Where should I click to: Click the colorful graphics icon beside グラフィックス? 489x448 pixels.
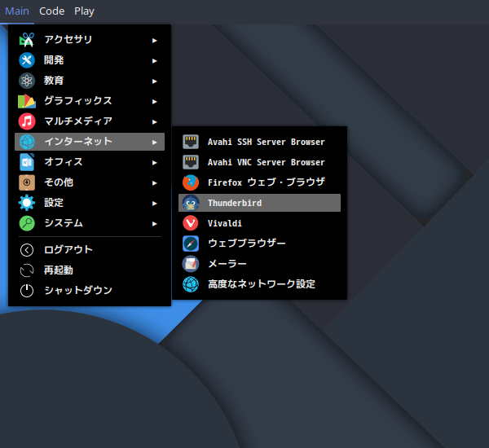[27, 101]
